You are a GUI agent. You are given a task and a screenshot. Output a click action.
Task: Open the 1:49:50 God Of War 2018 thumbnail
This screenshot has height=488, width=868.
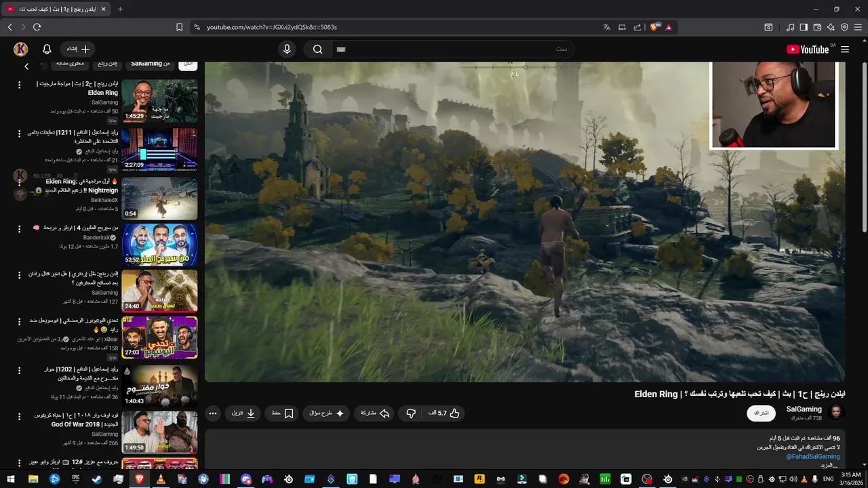click(x=159, y=432)
